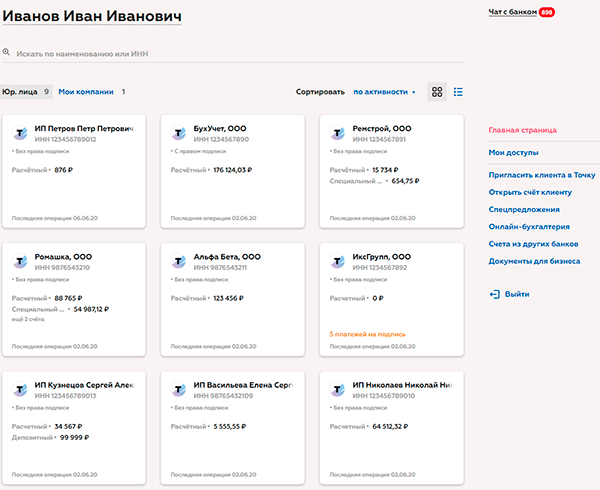600x490 pixels.
Task: Click the 5 платежей на подпись notice
Action: coord(367,332)
